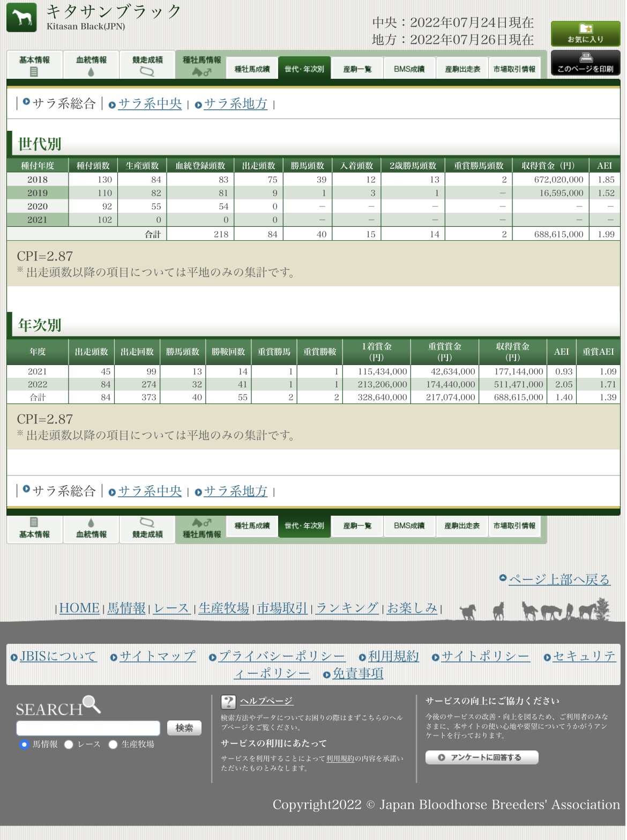The width and height of the screenshot is (627, 840).
Task: Select the top 種牡馬情報 tab
Action: [x=201, y=65]
